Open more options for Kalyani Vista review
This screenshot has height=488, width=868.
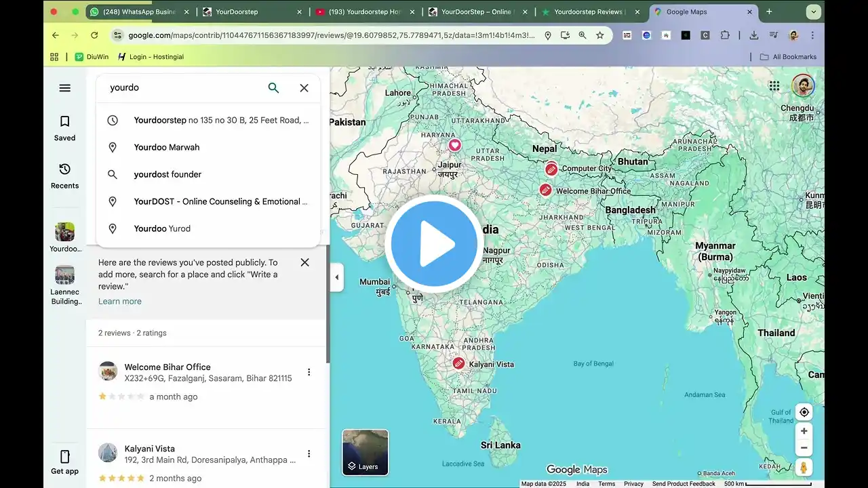point(309,453)
